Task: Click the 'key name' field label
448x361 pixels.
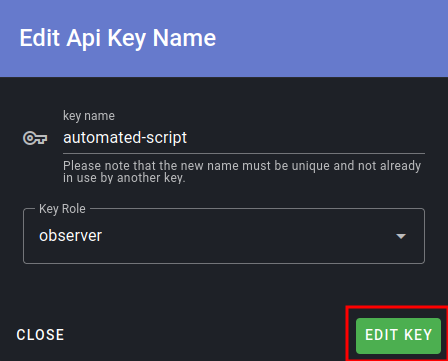Action: pos(89,116)
